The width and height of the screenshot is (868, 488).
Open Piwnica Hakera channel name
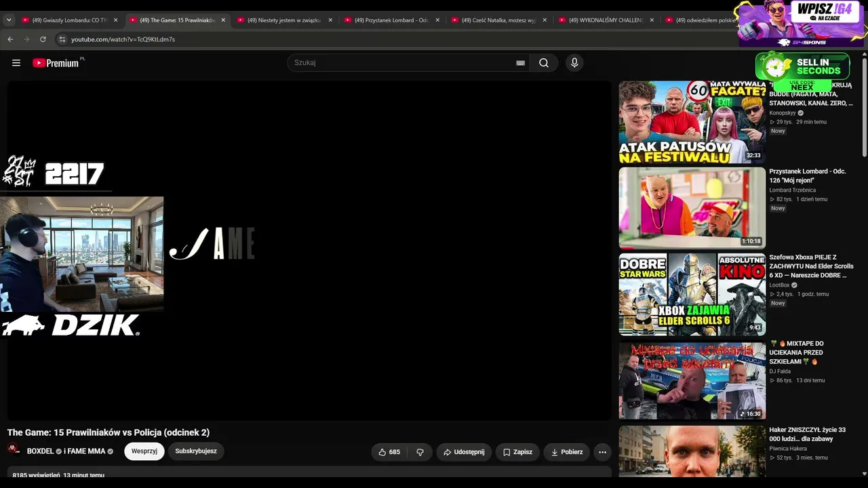tap(788, 449)
